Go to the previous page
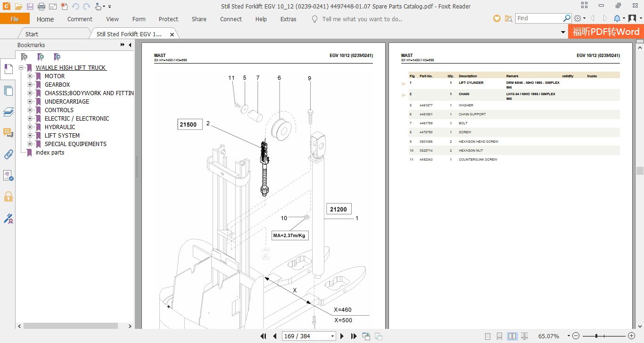Viewport: 644px width, 343px height. [275, 336]
